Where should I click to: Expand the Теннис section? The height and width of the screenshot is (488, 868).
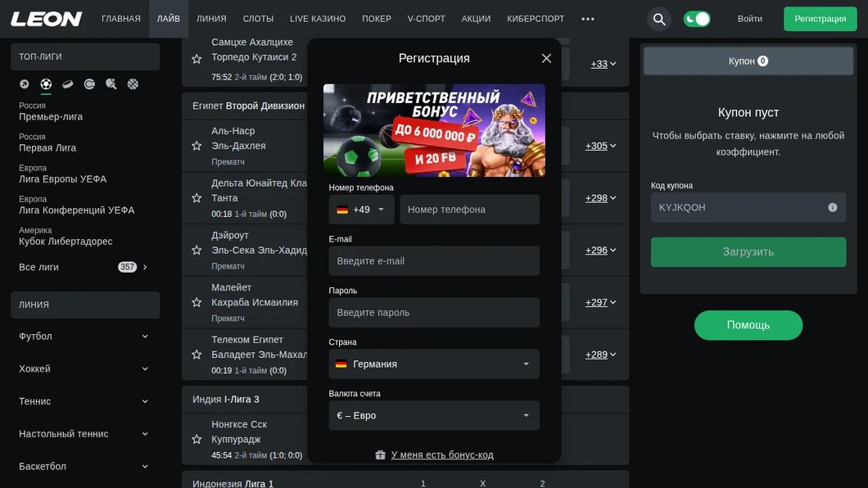(84, 401)
